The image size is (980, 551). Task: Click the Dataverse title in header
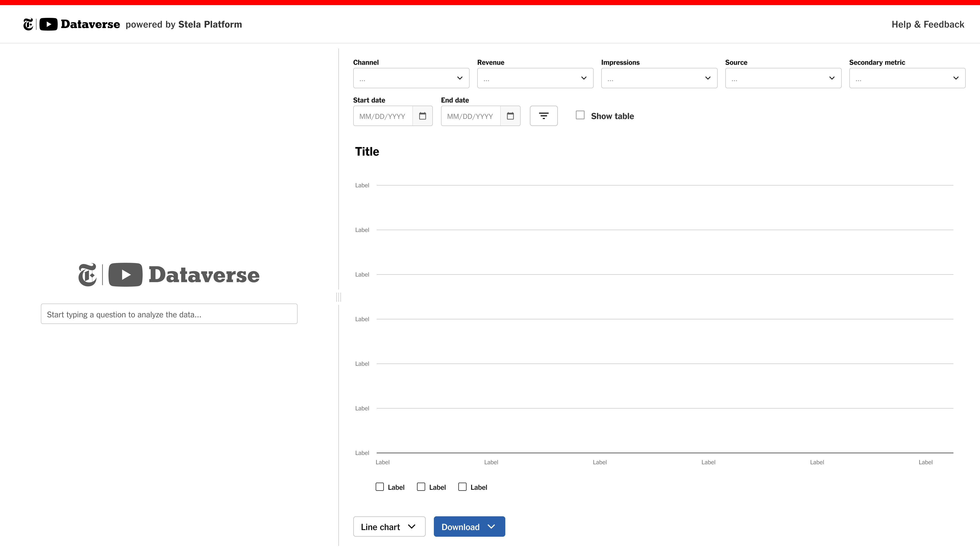point(90,24)
